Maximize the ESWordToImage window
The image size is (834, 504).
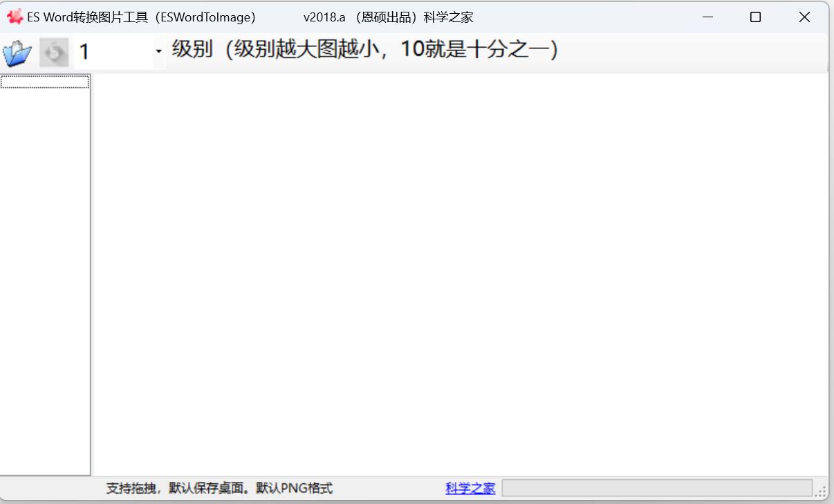(755, 17)
